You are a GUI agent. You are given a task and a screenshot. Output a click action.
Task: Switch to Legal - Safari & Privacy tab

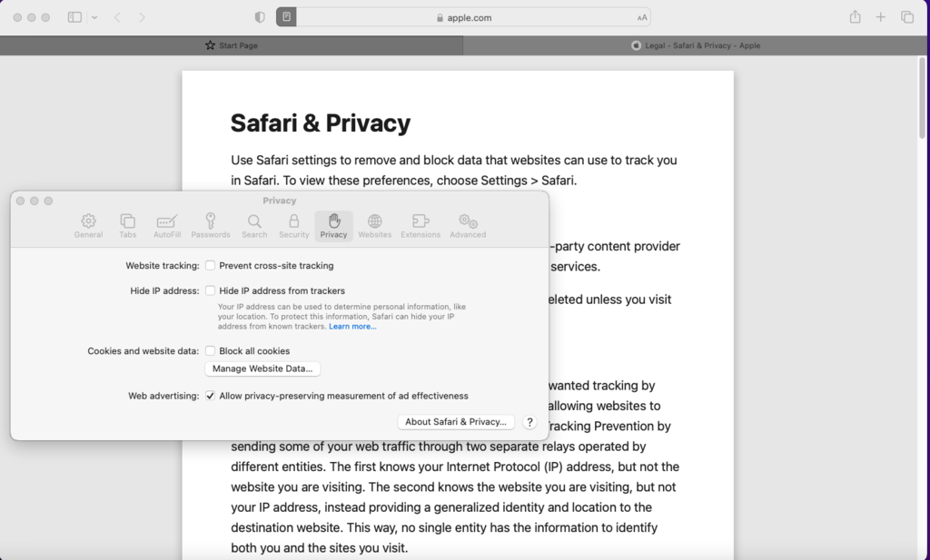click(x=695, y=45)
